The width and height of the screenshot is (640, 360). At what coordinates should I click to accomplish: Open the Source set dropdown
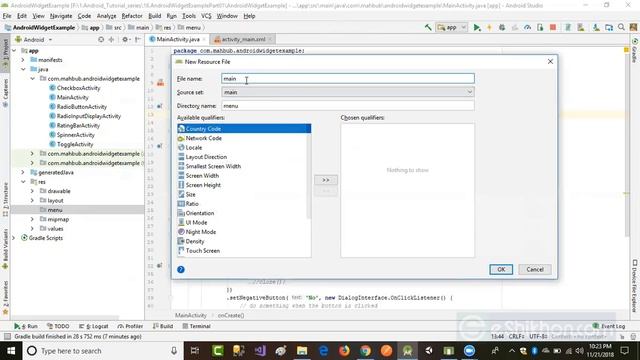(x=348, y=92)
